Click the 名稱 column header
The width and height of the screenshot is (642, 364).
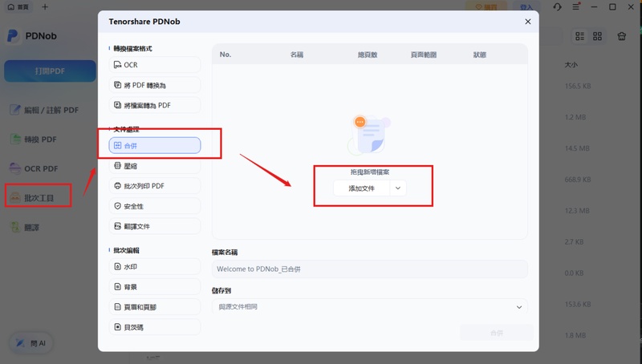297,55
